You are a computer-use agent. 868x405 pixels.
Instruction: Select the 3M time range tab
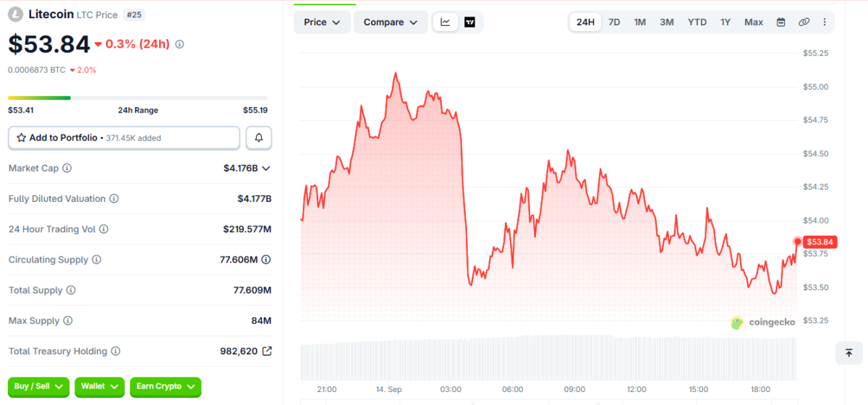[x=667, y=22]
